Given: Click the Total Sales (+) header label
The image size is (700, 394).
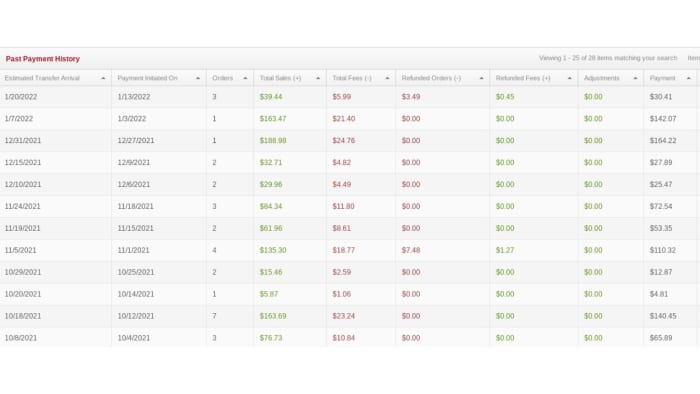Looking at the screenshot, I should tap(280, 78).
